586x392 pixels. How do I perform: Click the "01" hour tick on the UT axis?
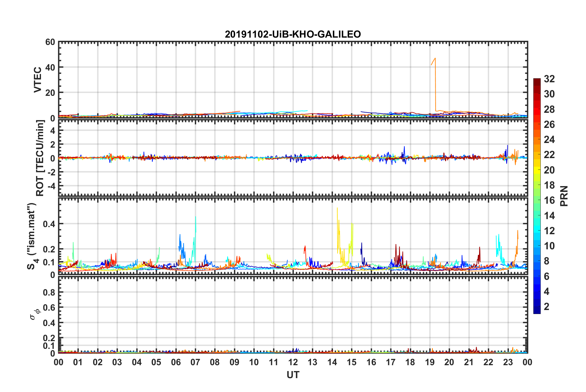click(78, 362)
